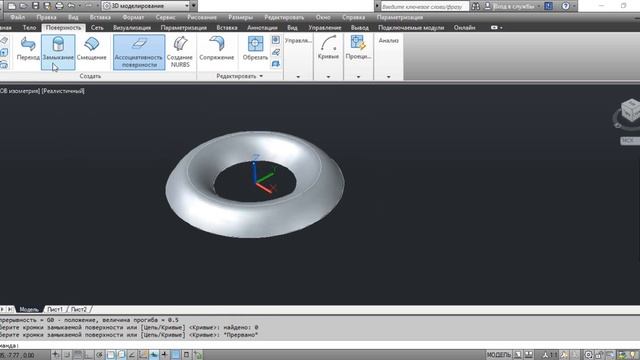Expand the Управле... panel arrow
This screenshot has height=360, width=640.
point(298,77)
